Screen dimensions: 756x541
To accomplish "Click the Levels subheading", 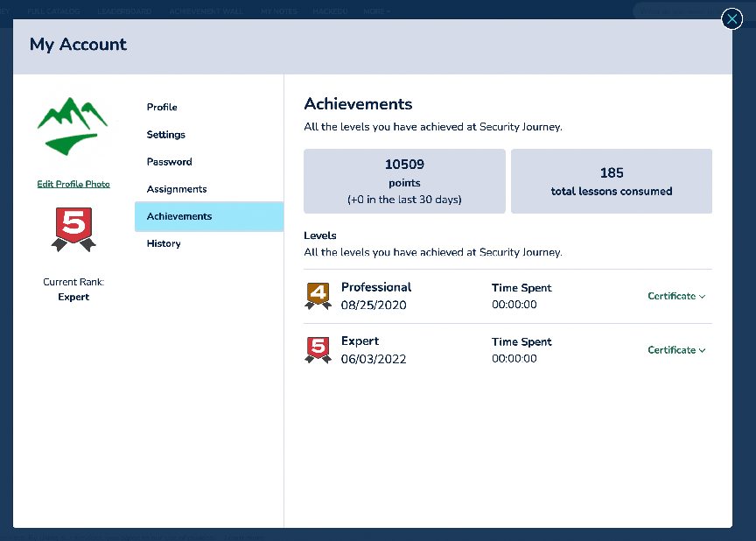I will [320, 235].
